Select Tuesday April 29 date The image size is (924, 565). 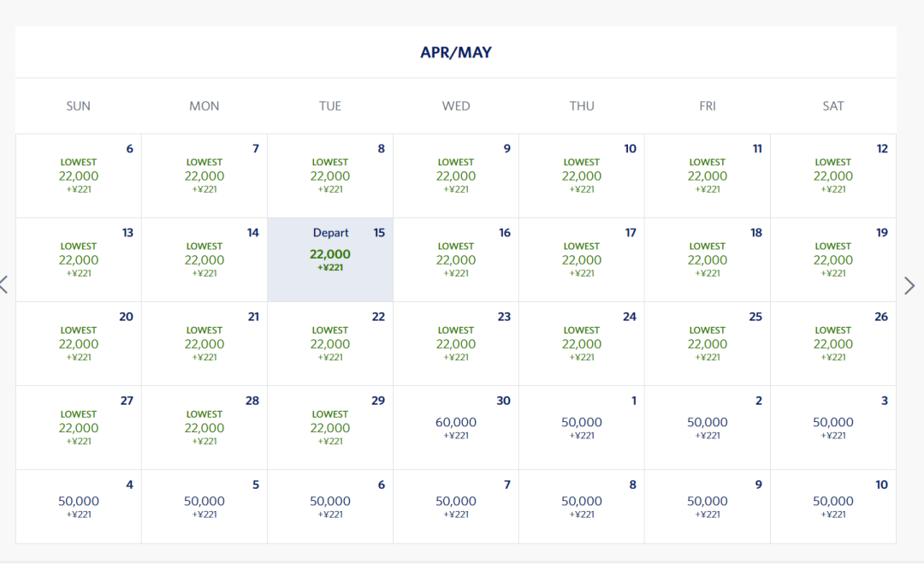pos(330,427)
